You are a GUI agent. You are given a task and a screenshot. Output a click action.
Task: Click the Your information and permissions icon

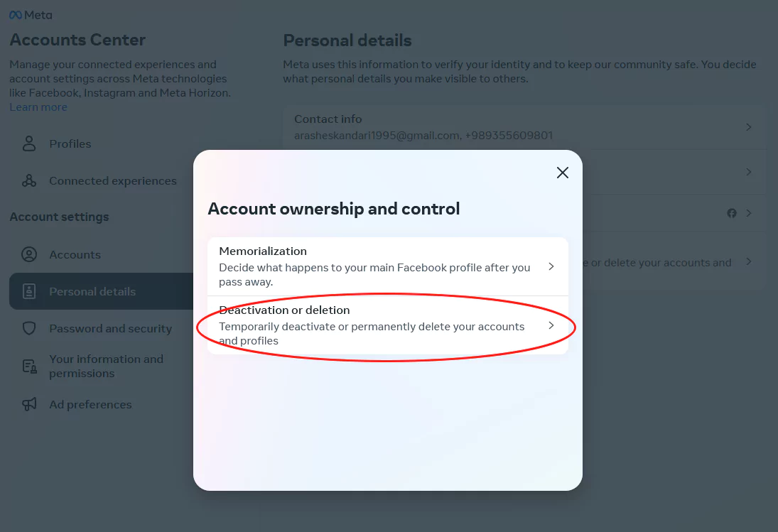click(x=29, y=367)
